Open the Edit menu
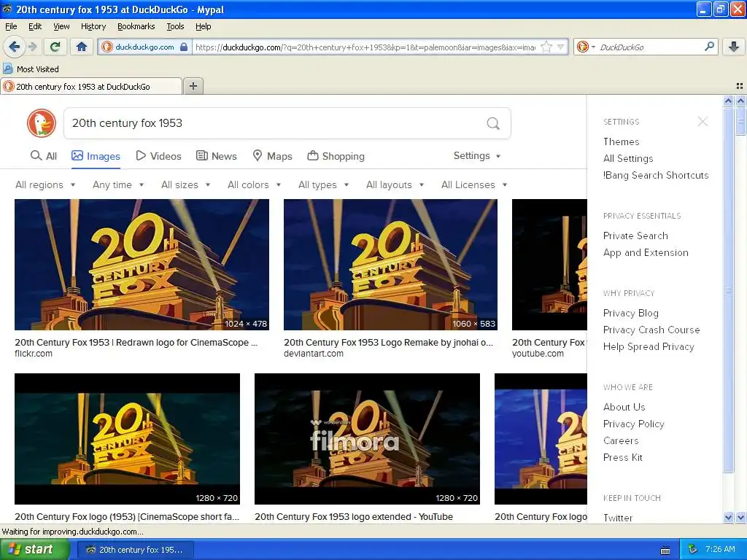The height and width of the screenshot is (560, 747). 35,26
